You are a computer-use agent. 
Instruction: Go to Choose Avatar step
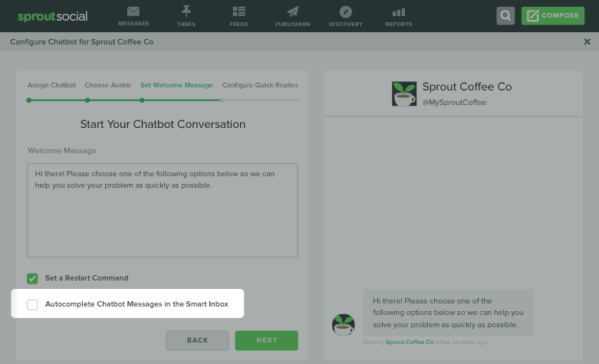coord(107,85)
